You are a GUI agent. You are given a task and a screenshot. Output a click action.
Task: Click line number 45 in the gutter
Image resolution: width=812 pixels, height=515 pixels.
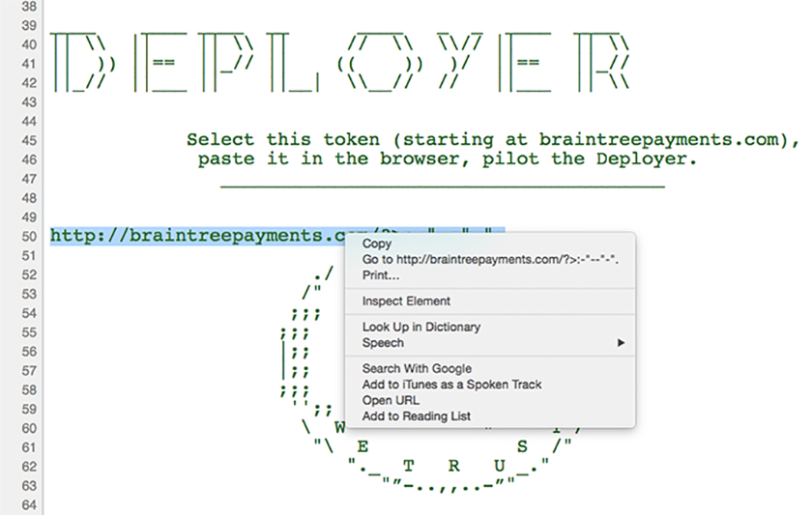point(29,141)
